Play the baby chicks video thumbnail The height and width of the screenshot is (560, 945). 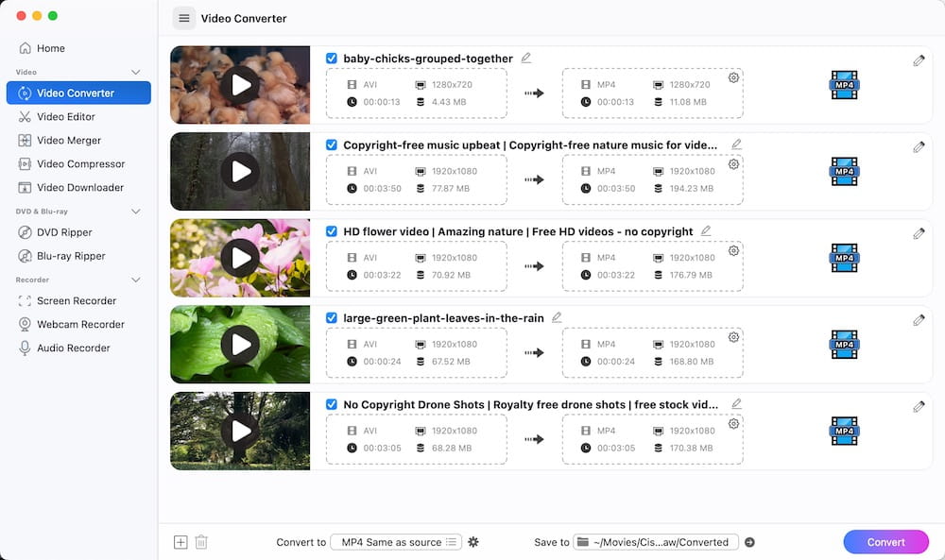(240, 85)
